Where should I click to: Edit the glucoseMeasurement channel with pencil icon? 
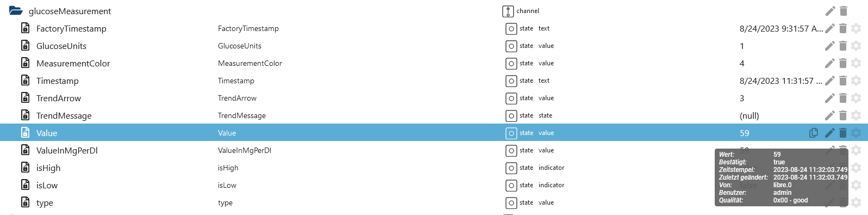pyautogui.click(x=830, y=11)
